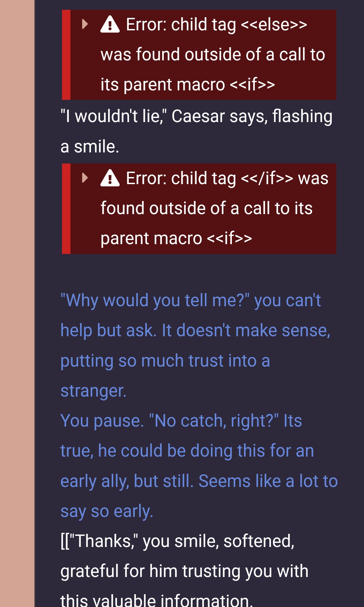The height and width of the screenshot is (607, 364).
Task: Click "grateful for him trusting you with" text
Action: (184, 571)
